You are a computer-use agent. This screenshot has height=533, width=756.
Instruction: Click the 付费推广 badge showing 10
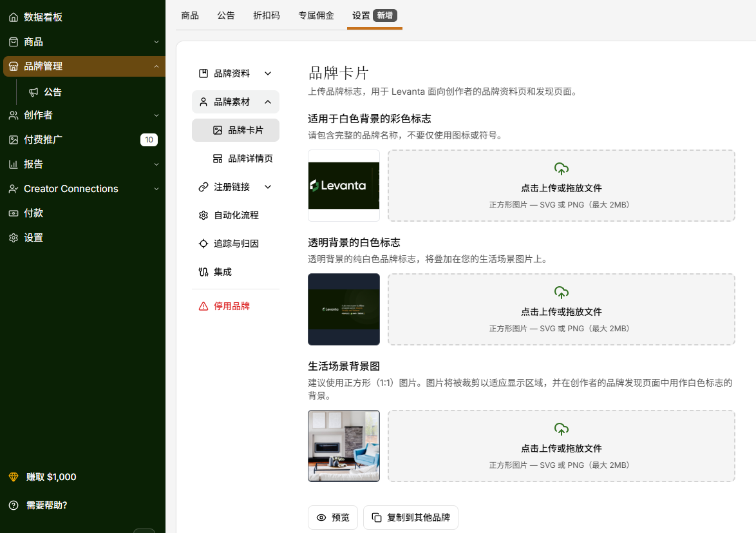(149, 140)
